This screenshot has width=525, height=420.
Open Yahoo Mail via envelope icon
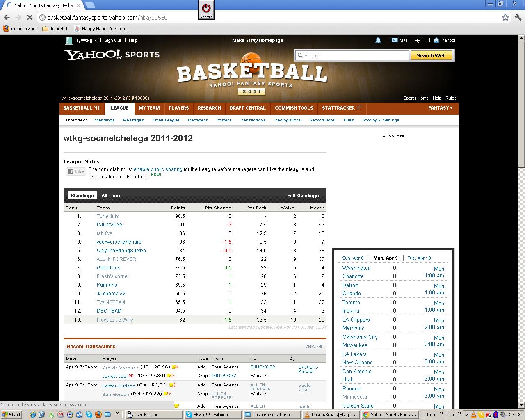[x=395, y=40]
